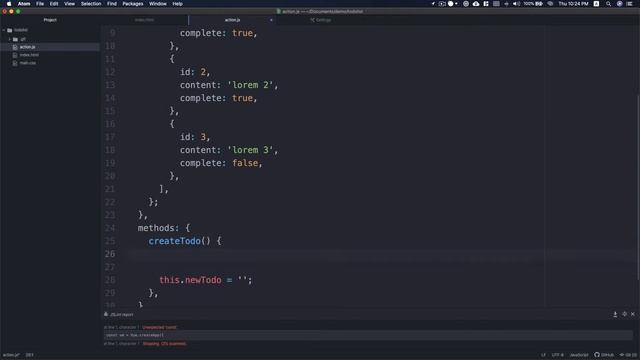
Task: Click the false value on line 19
Action: pos(245,163)
